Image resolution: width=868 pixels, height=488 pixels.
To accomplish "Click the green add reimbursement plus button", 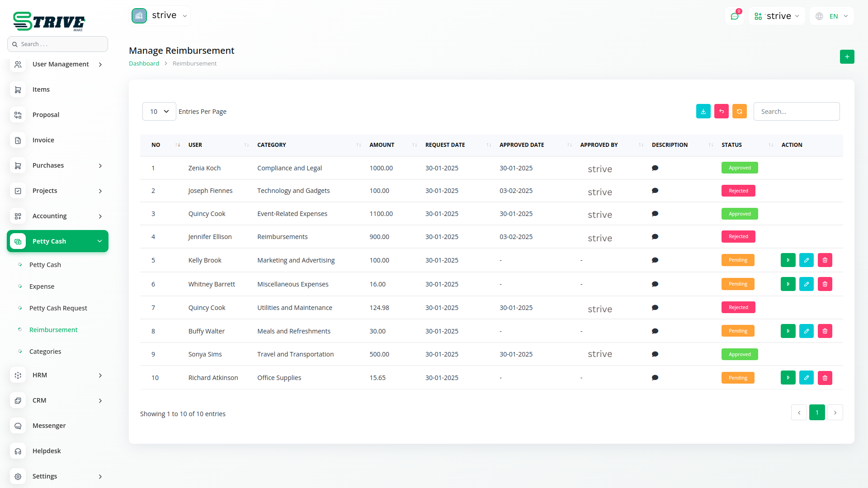I will (847, 57).
